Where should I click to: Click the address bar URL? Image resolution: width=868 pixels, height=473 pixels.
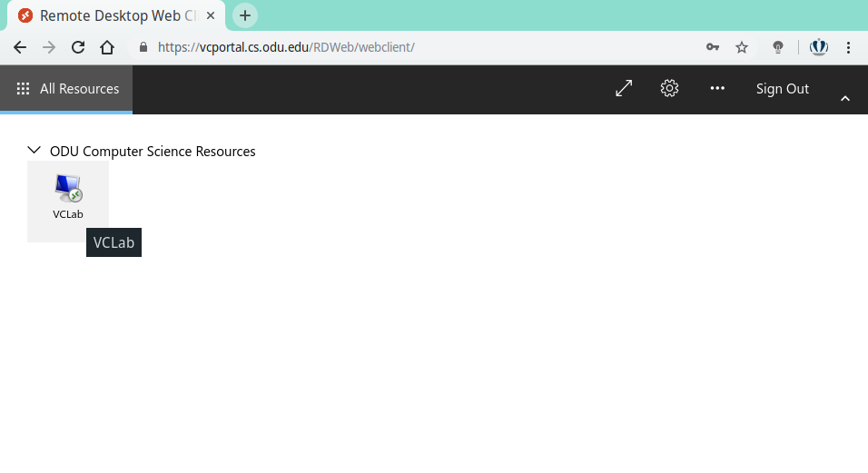pyautogui.click(x=286, y=47)
